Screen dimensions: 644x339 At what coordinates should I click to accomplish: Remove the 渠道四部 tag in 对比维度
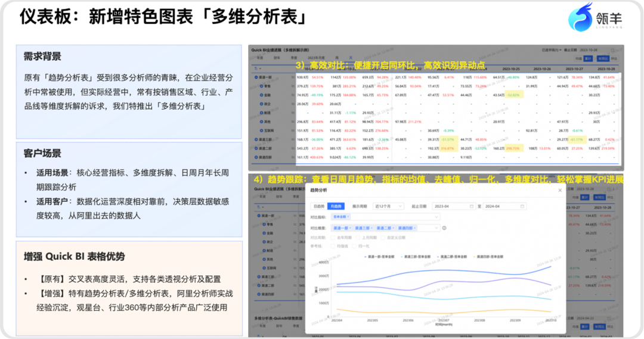coord(415,228)
